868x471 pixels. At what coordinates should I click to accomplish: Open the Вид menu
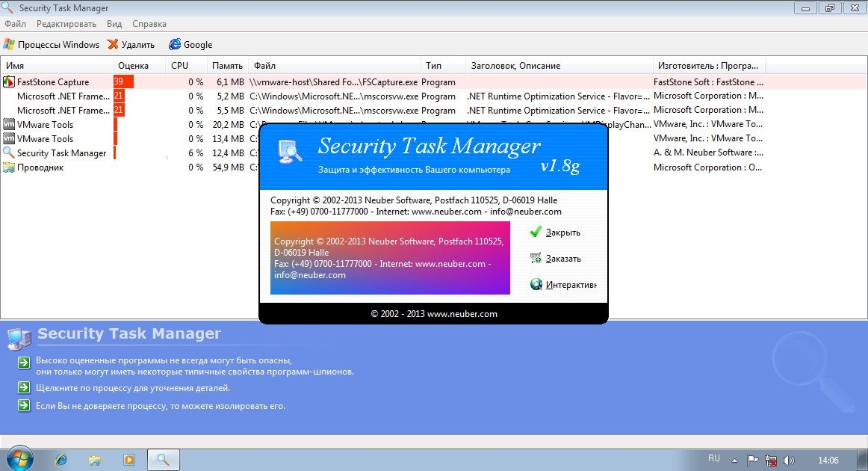(x=114, y=24)
